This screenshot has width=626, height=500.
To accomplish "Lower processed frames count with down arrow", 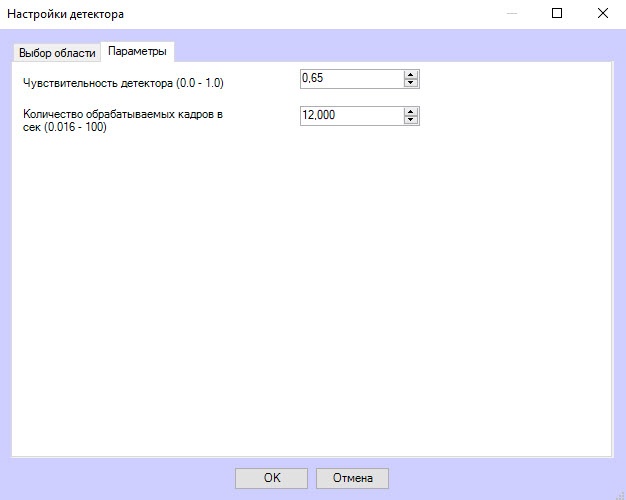I will click(x=410, y=120).
